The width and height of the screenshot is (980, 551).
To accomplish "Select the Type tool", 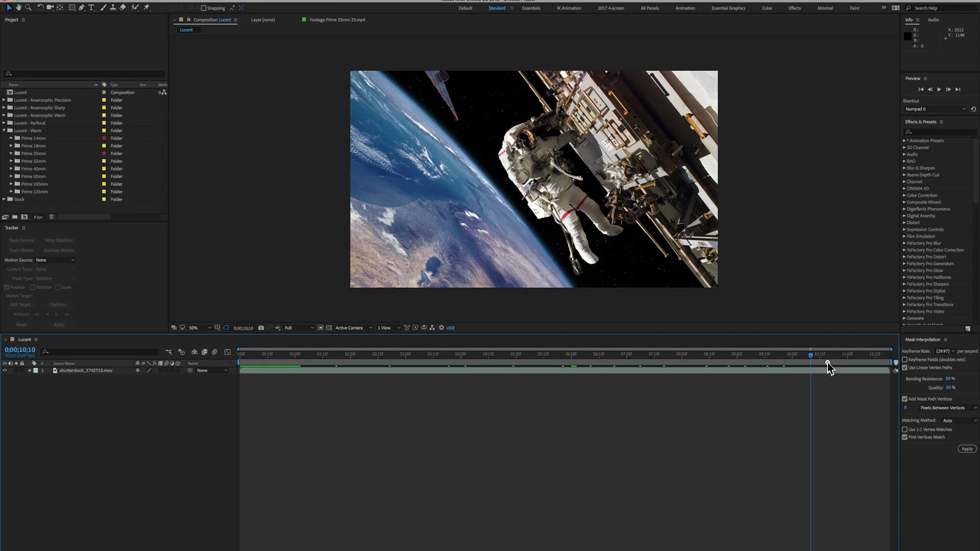I will click(91, 8).
